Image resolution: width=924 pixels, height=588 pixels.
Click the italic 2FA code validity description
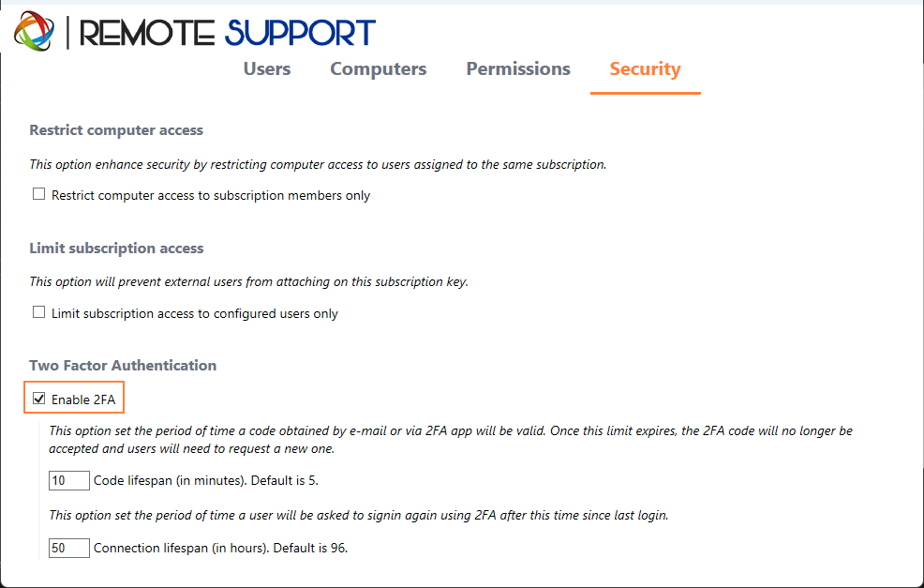[451, 440]
